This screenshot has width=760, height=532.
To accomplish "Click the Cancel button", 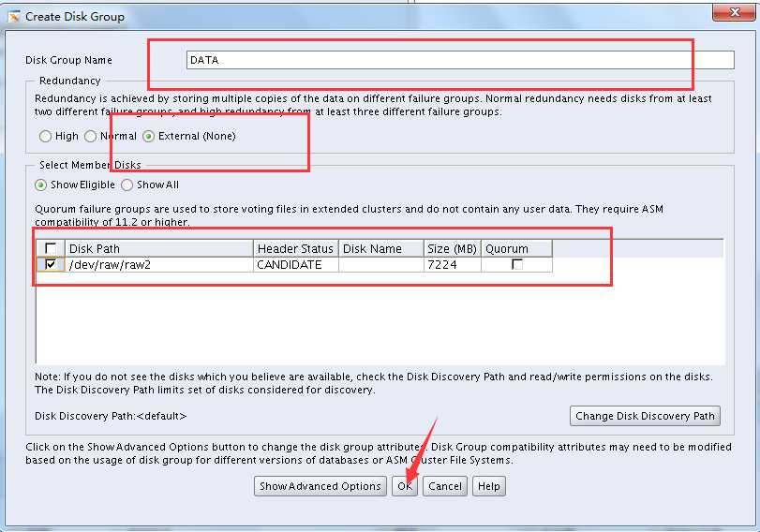I will [x=445, y=486].
